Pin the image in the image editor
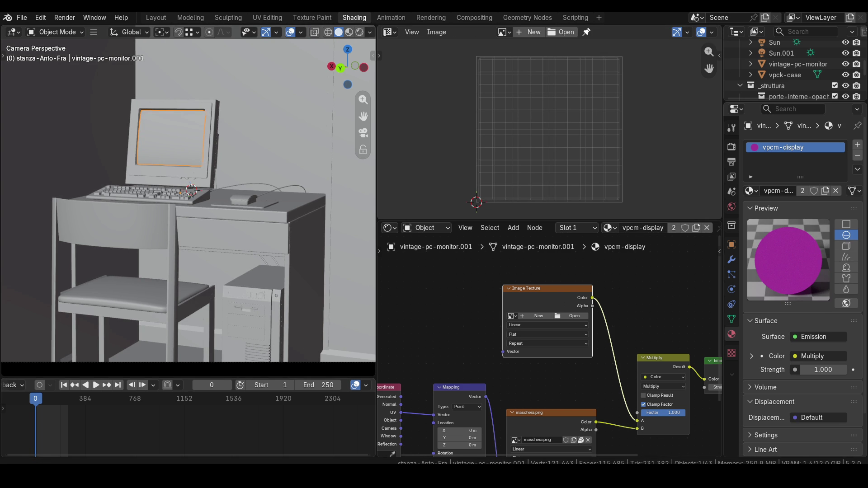The image size is (868, 488). point(586,32)
